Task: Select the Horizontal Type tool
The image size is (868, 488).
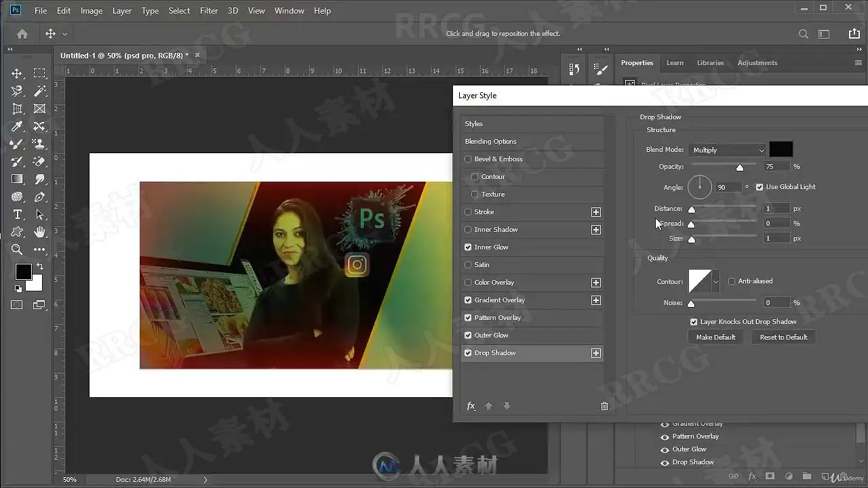Action: pyautogui.click(x=18, y=214)
